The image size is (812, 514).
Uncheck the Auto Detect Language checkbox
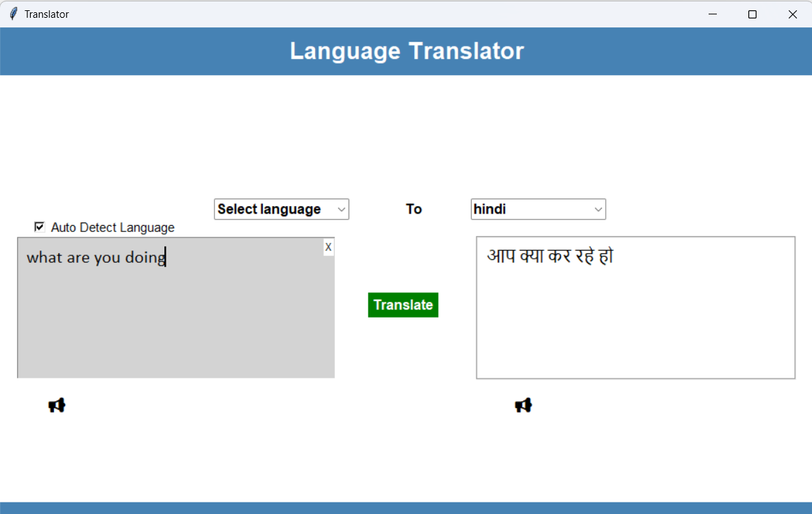[x=40, y=227]
